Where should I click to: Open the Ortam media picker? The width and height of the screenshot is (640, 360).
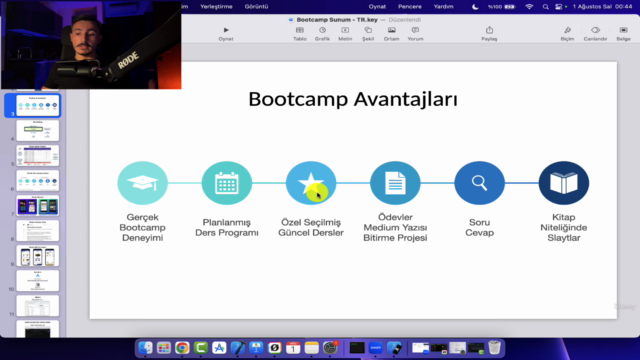click(391, 30)
